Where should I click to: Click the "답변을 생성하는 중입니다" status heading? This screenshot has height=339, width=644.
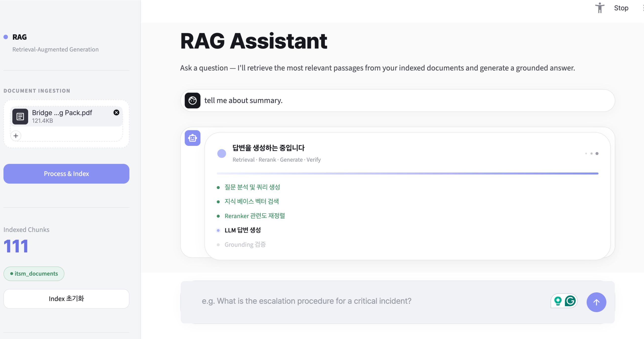pyautogui.click(x=269, y=148)
